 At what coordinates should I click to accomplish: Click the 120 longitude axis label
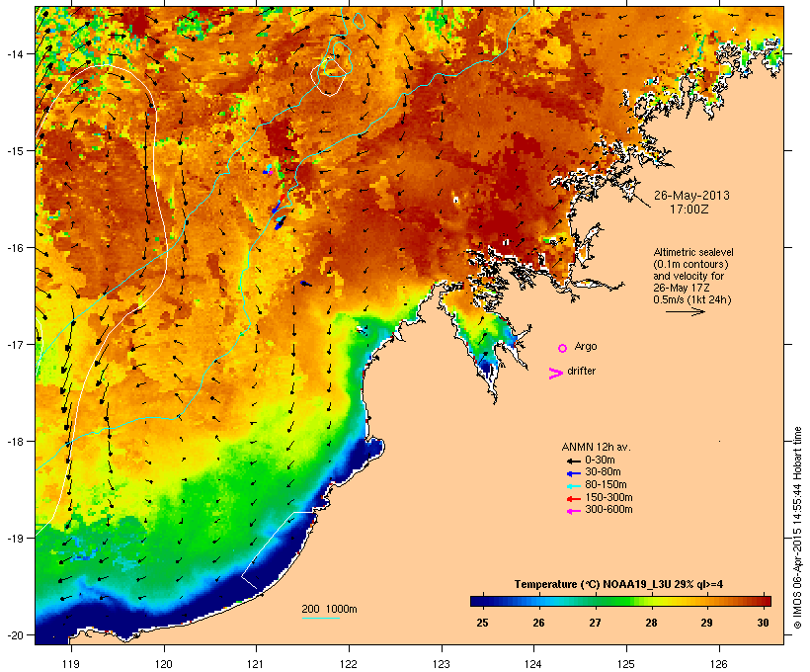pos(164,664)
